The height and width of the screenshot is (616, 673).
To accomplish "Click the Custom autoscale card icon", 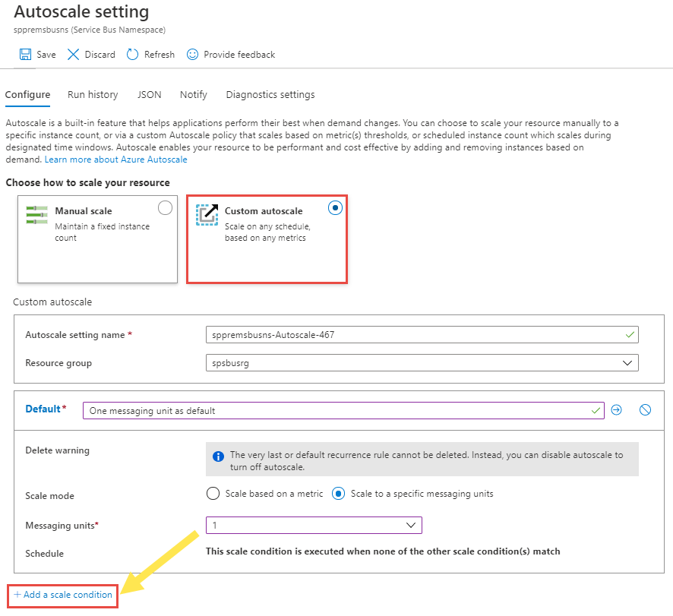I will point(207,214).
